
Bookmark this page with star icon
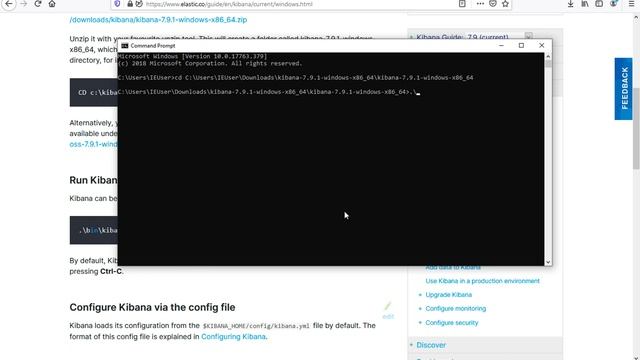coord(505,4)
